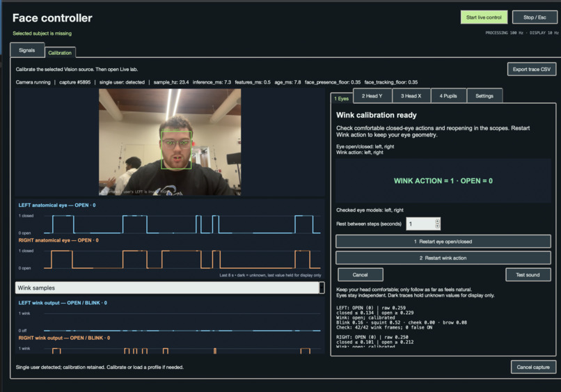561x392 pixels.
Task: Restart eye open/closed calibration
Action: tap(443, 242)
